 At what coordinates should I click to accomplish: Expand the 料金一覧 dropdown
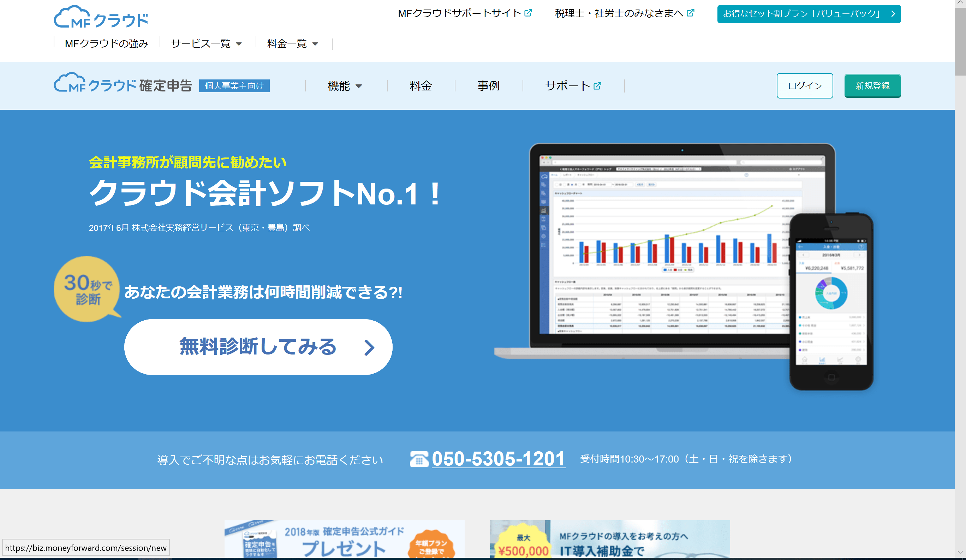[x=292, y=44]
